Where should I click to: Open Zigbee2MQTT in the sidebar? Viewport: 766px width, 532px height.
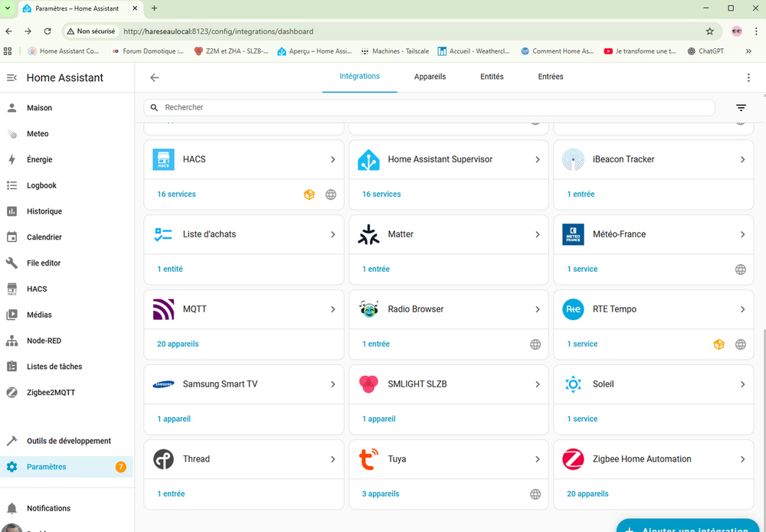pos(67,393)
